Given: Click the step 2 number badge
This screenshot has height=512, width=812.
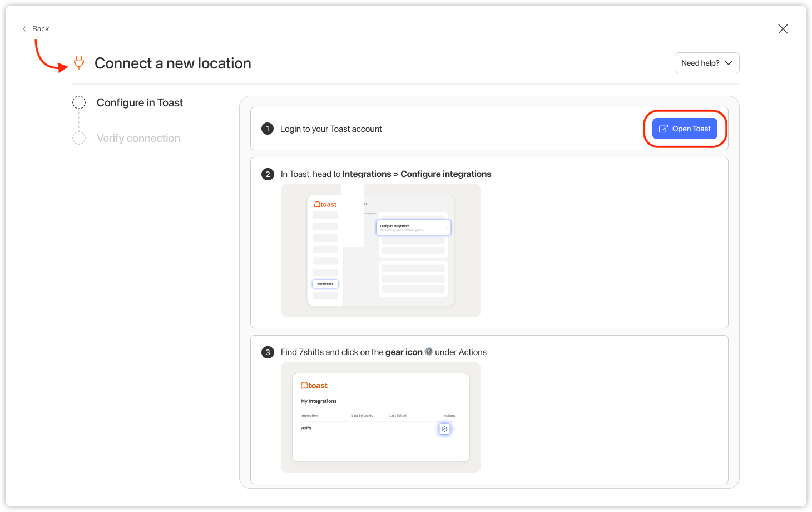Looking at the screenshot, I should [x=268, y=174].
